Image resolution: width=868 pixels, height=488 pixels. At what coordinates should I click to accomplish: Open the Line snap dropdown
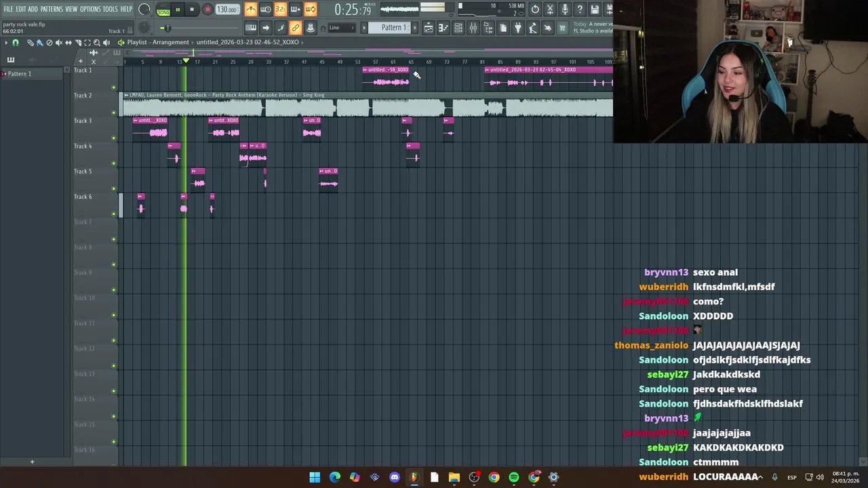(x=342, y=28)
